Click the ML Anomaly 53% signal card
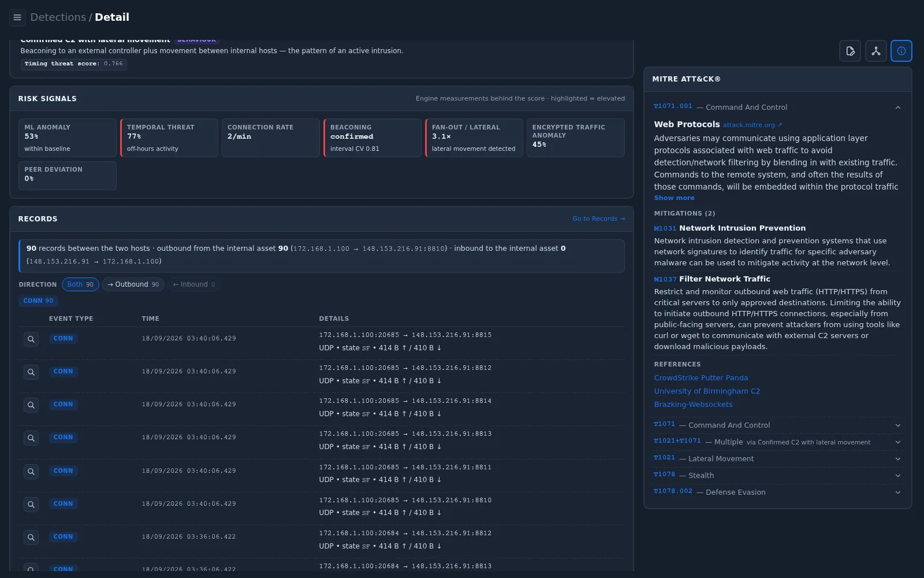This screenshot has height=578, width=924. click(x=68, y=138)
